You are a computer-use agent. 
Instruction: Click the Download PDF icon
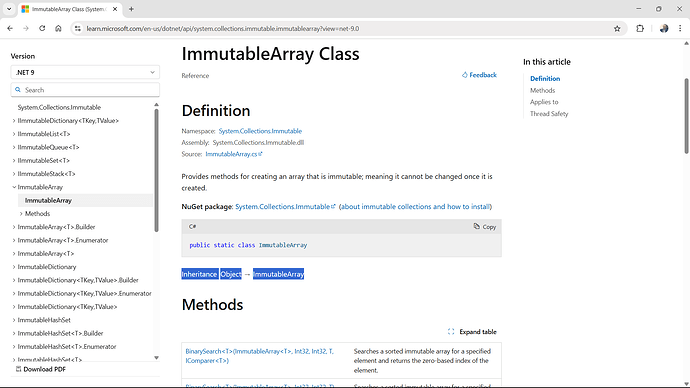18,369
